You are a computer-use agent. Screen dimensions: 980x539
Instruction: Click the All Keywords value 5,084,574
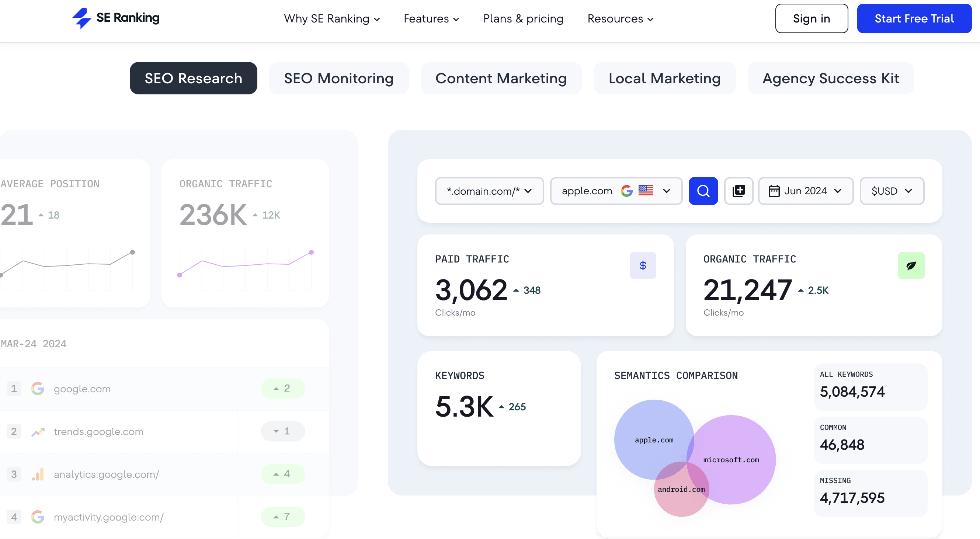tap(852, 392)
